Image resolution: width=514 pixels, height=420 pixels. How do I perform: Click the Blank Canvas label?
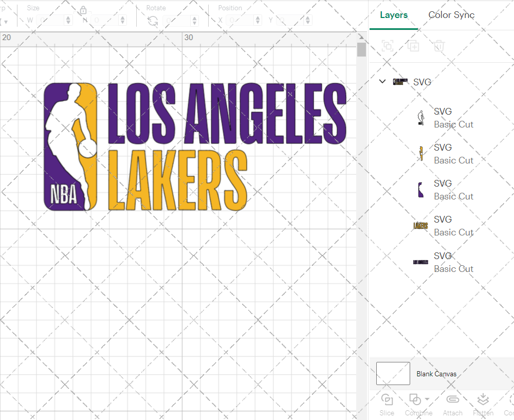click(436, 374)
